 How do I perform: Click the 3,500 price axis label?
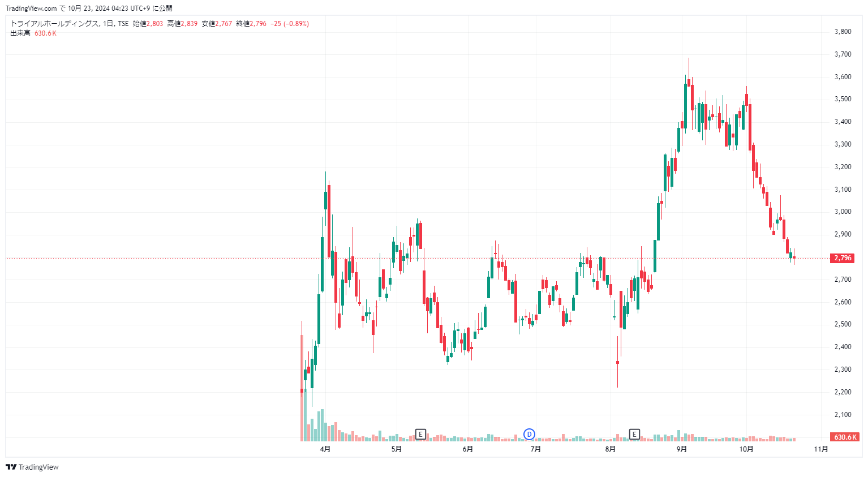[x=843, y=99]
